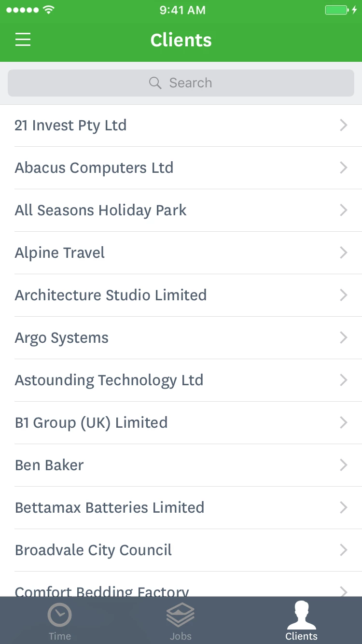The image size is (362, 644).
Task: Expand Alpine Travel chevron
Action: pyautogui.click(x=344, y=253)
